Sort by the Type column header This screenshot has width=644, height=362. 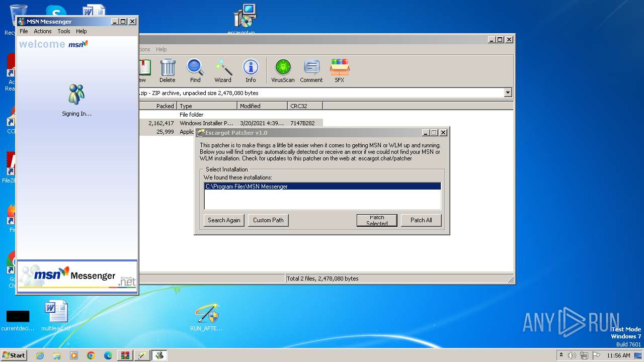coord(207,106)
